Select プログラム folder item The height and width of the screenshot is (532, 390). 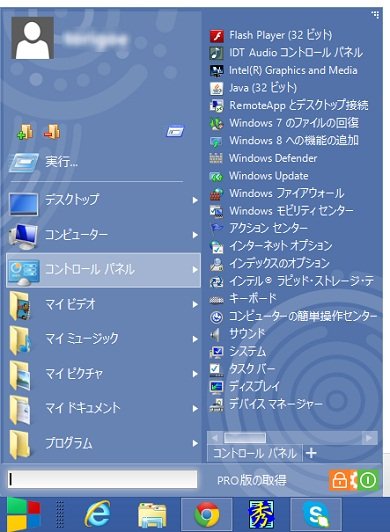coord(104,444)
